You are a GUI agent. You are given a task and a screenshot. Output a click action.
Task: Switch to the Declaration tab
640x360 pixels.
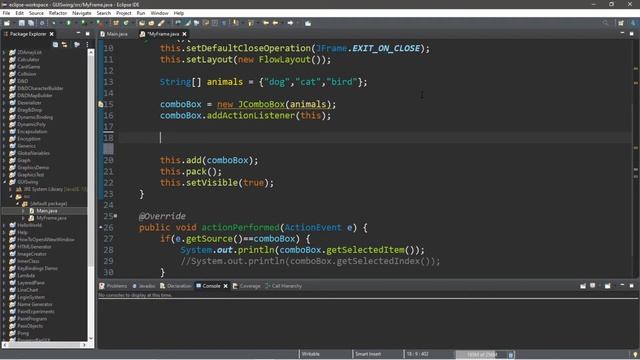tap(176, 286)
